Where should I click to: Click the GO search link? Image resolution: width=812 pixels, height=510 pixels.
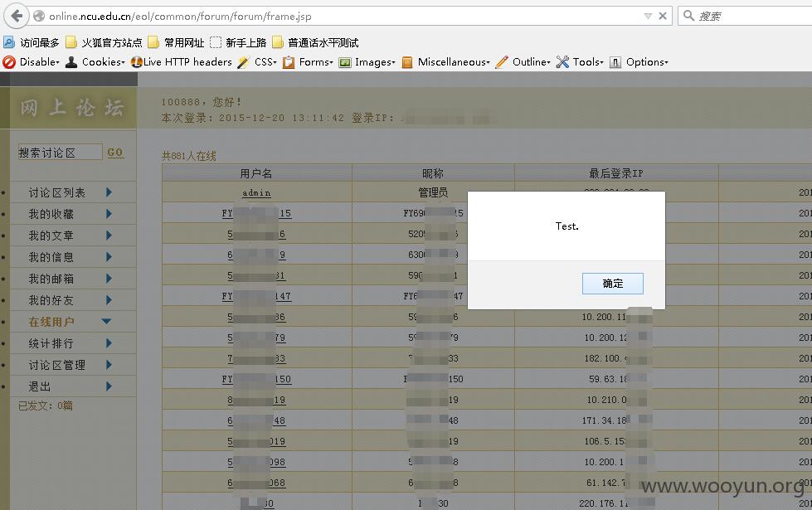click(x=115, y=153)
